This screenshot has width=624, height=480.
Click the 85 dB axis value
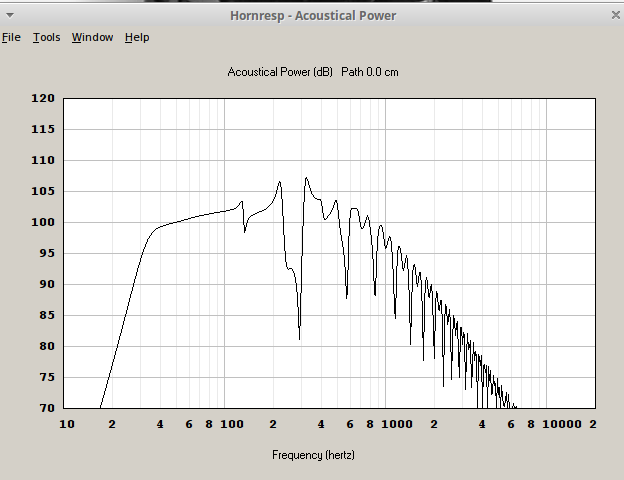[47, 315]
